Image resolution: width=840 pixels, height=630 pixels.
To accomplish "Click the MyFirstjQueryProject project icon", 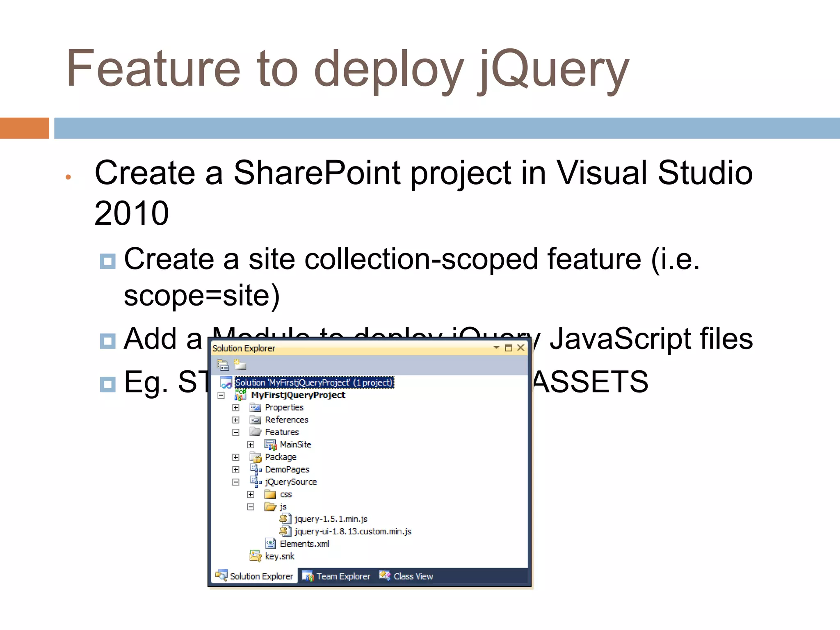I will tap(240, 395).
